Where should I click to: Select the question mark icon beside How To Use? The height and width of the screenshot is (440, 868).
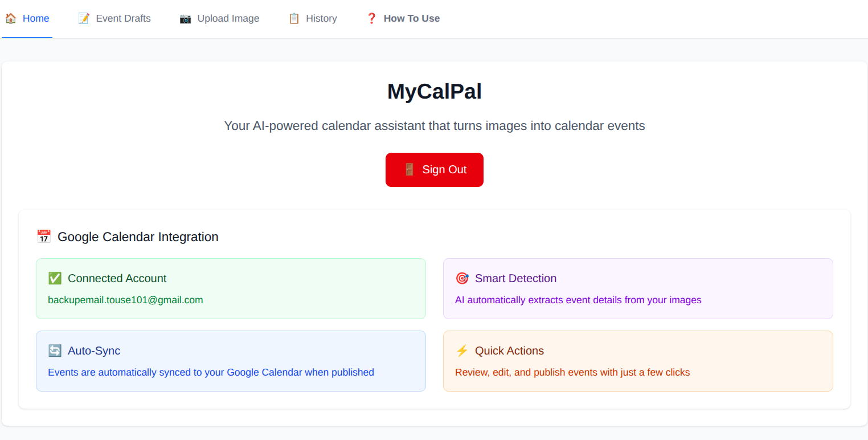[x=371, y=18]
